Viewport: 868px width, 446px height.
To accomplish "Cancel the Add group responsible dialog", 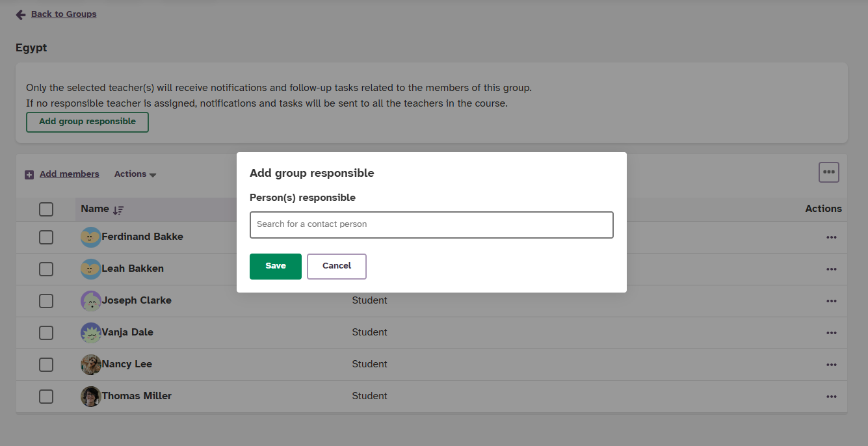I will [x=337, y=266].
